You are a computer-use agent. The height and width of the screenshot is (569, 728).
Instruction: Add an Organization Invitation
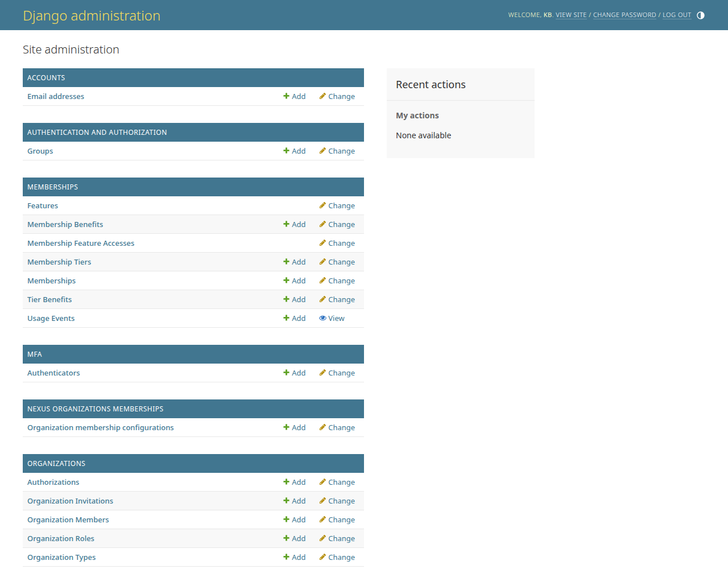pyautogui.click(x=295, y=501)
